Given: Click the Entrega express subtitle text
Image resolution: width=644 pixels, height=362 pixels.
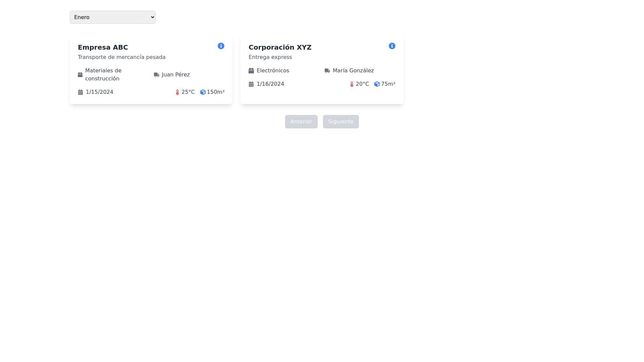Looking at the screenshot, I should tap(270, 57).
